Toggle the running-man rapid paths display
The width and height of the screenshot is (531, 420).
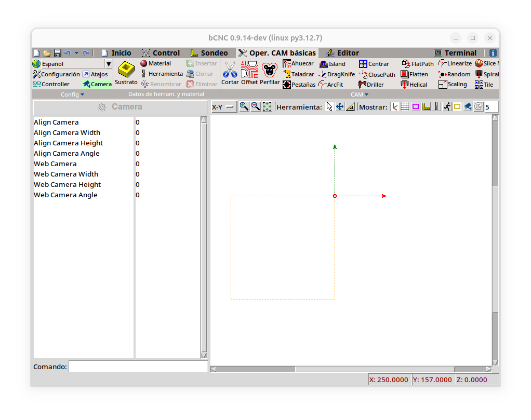pos(447,106)
